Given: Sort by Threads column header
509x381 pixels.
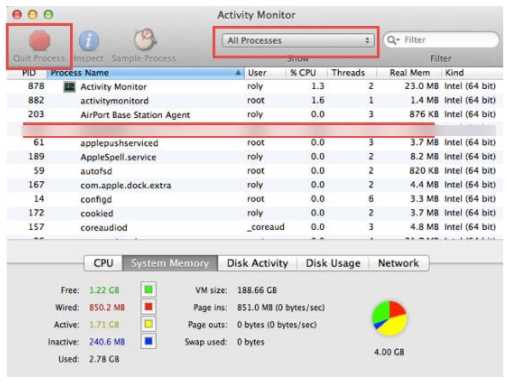Looking at the screenshot, I should [351, 73].
